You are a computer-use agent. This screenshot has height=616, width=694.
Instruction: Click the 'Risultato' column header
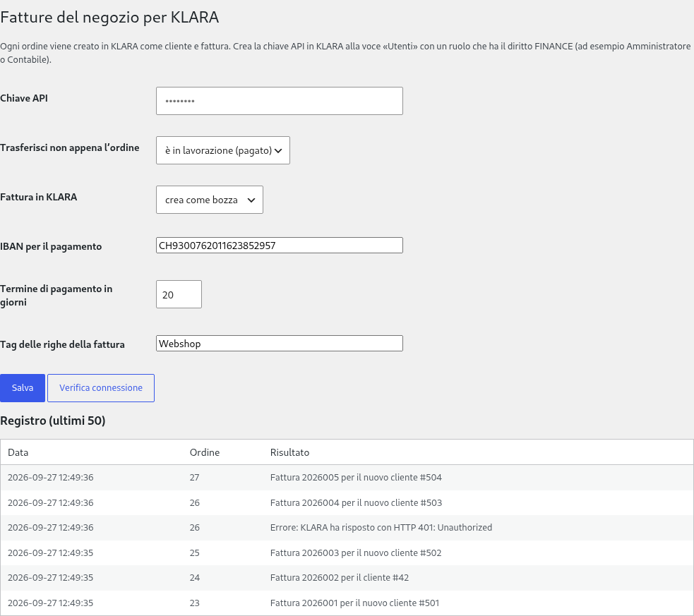pos(289,452)
